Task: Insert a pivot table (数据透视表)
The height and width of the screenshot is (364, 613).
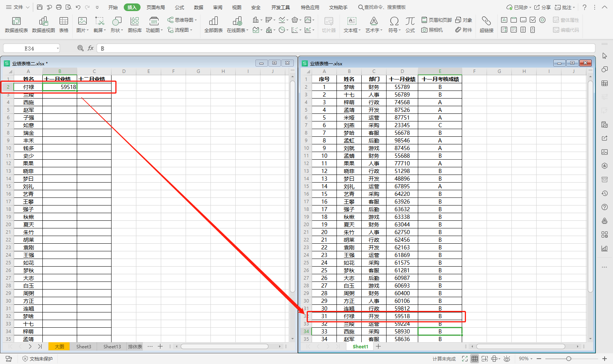Action: tap(16, 24)
